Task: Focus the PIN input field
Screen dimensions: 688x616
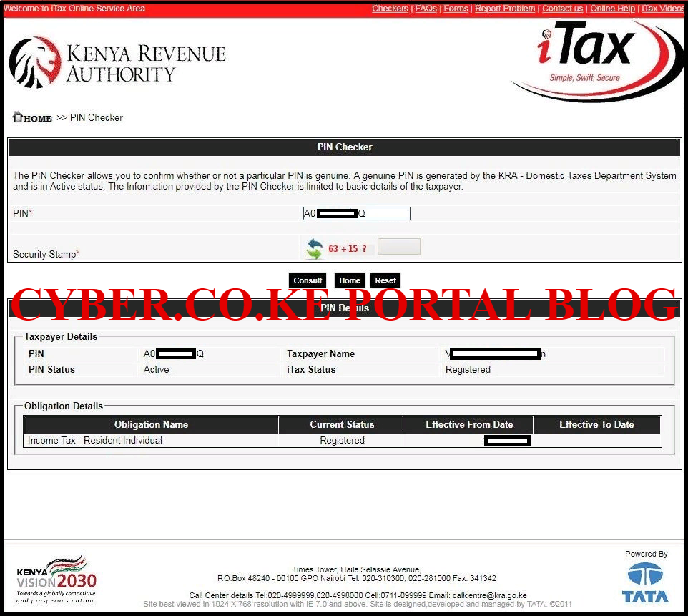Action: click(356, 213)
